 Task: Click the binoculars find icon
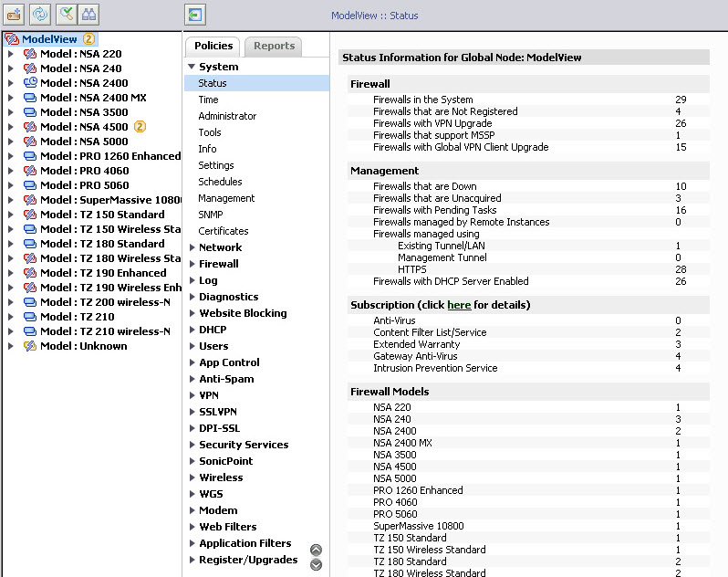click(88, 15)
